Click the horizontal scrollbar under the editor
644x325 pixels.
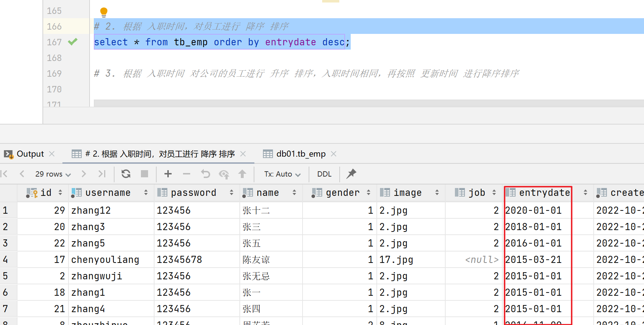tap(369, 103)
